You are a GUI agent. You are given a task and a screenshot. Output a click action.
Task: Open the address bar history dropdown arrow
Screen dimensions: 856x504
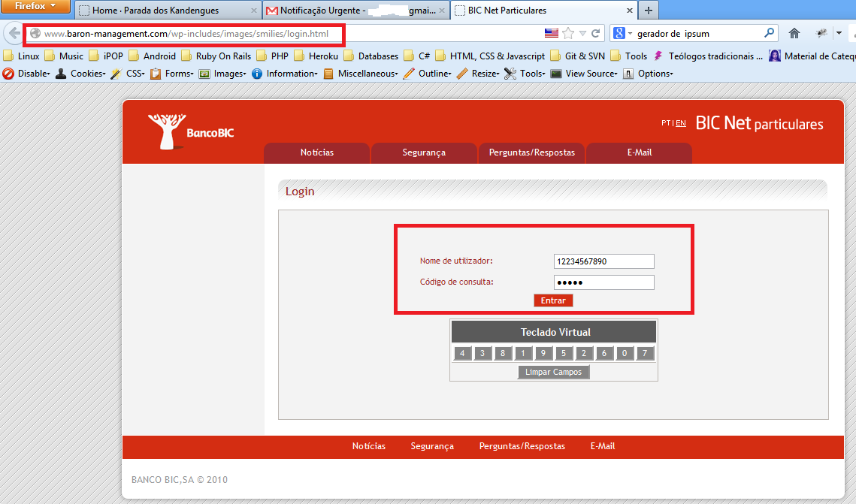(x=582, y=33)
